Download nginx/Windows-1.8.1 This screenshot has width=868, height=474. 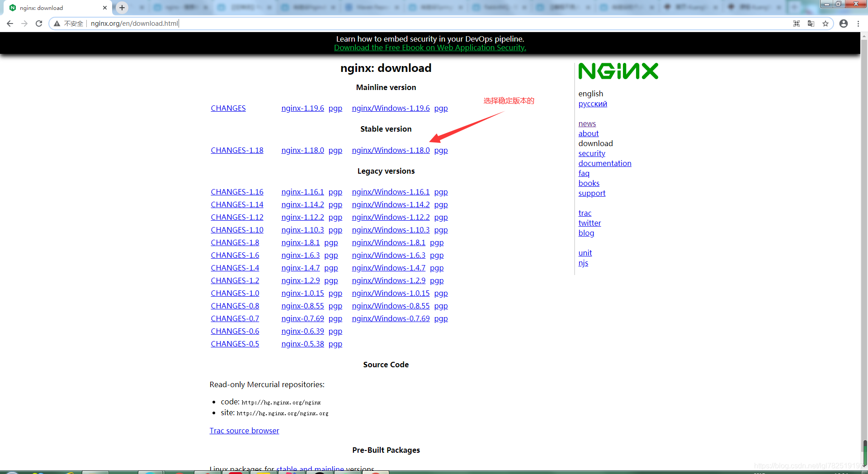[388, 242]
